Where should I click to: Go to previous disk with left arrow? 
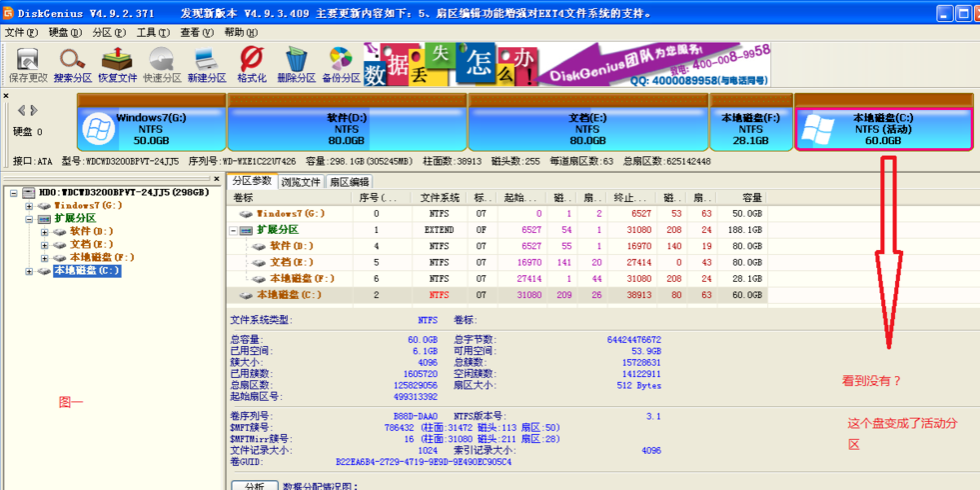pyautogui.click(x=21, y=111)
